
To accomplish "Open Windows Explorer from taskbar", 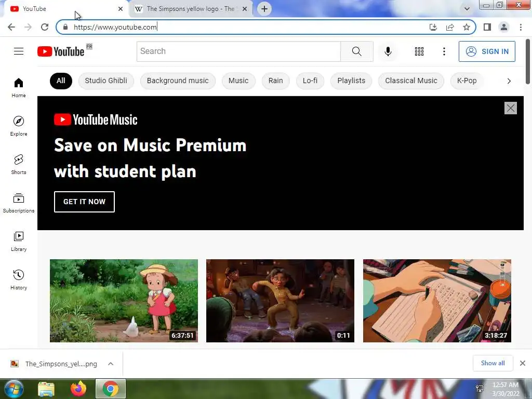I will [x=46, y=389].
